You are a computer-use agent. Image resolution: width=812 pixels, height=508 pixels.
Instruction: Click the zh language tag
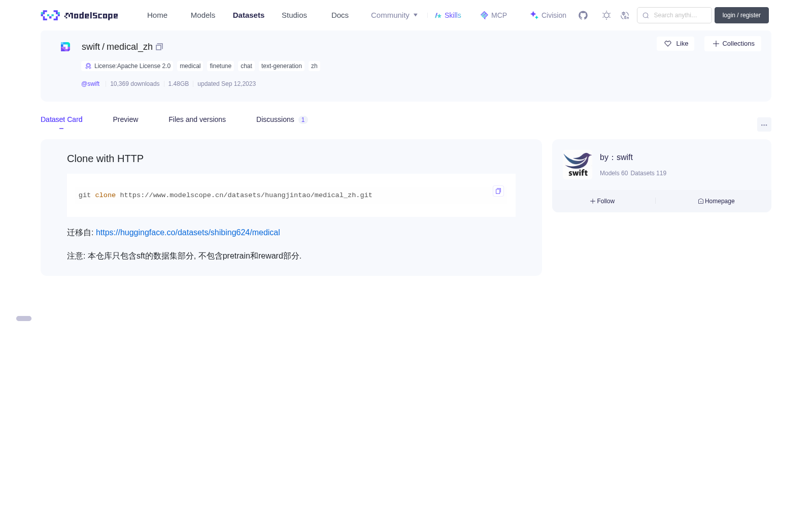(x=314, y=66)
